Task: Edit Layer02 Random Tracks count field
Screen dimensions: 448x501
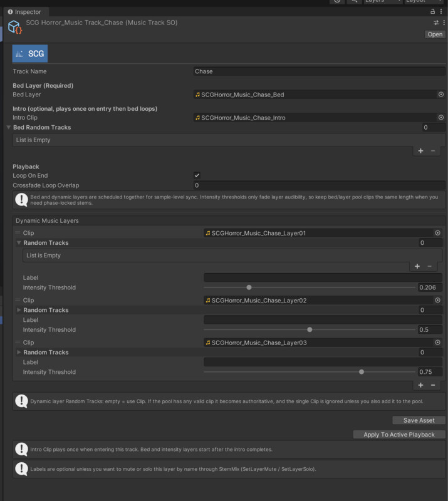Action: click(x=430, y=310)
